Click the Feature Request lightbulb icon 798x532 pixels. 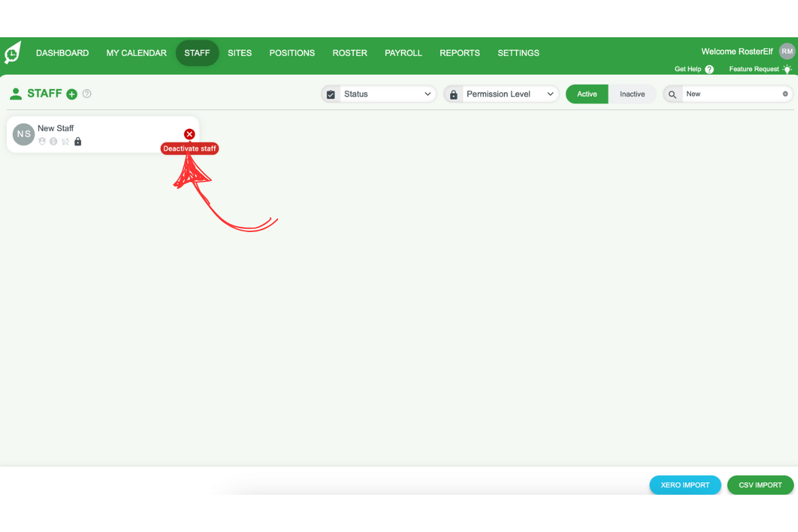tap(787, 69)
